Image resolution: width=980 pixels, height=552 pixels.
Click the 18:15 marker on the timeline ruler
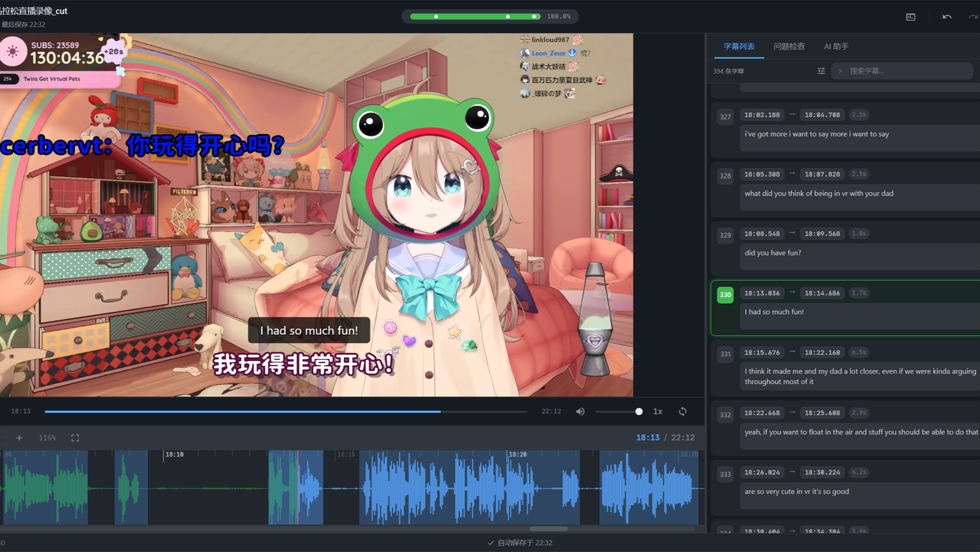click(345, 454)
